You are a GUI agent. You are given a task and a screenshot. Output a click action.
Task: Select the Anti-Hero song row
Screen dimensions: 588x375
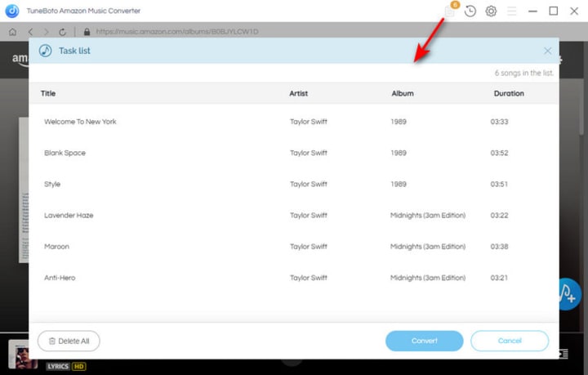(x=294, y=278)
